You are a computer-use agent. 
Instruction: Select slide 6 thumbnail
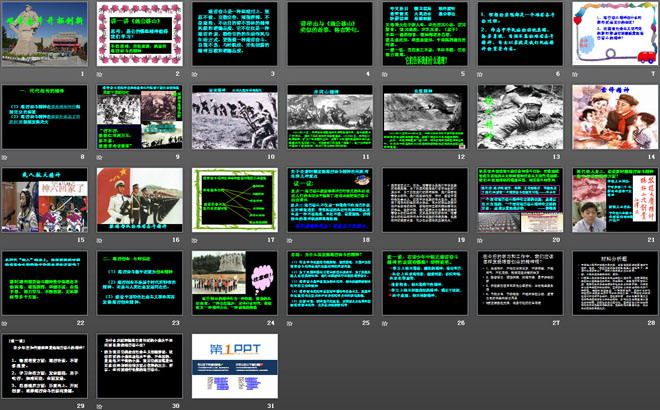click(520, 34)
